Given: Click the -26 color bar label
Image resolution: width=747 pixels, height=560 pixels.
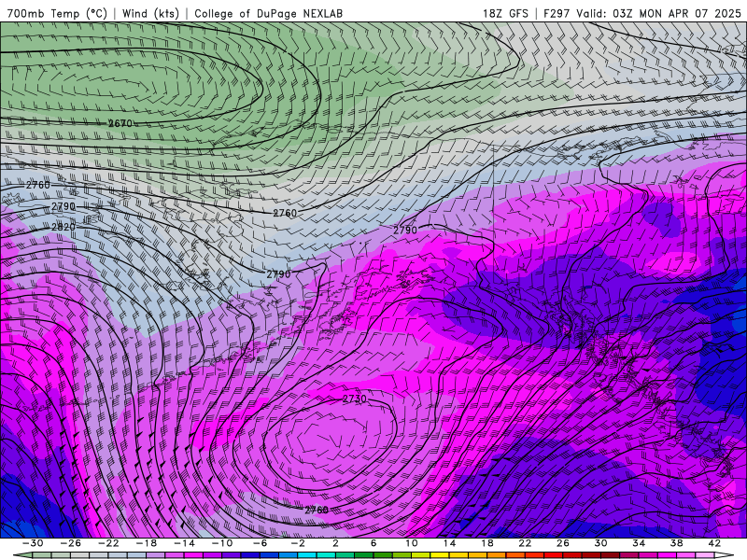Looking at the screenshot, I should click(x=71, y=543).
